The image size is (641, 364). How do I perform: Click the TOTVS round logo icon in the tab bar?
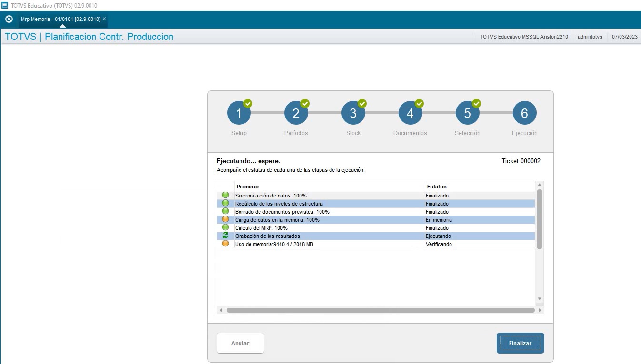[9, 20]
